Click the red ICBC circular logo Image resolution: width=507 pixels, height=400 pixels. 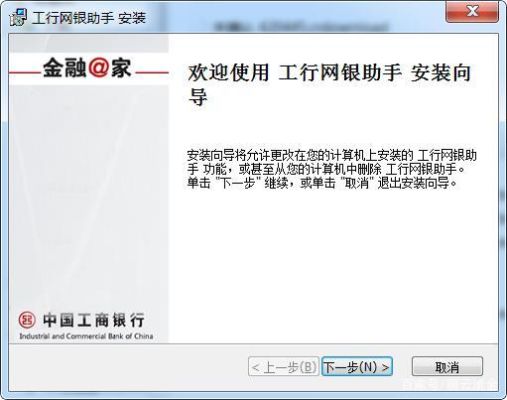tap(27, 321)
